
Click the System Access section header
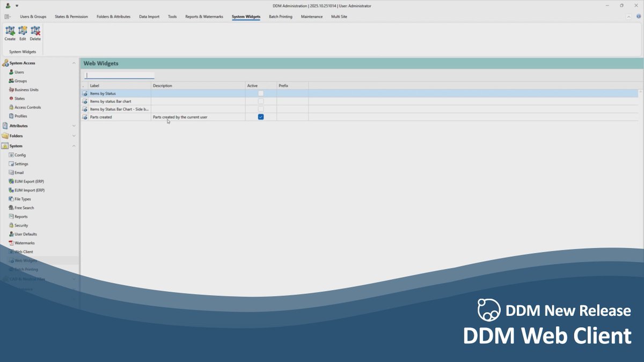(x=40, y=63)
